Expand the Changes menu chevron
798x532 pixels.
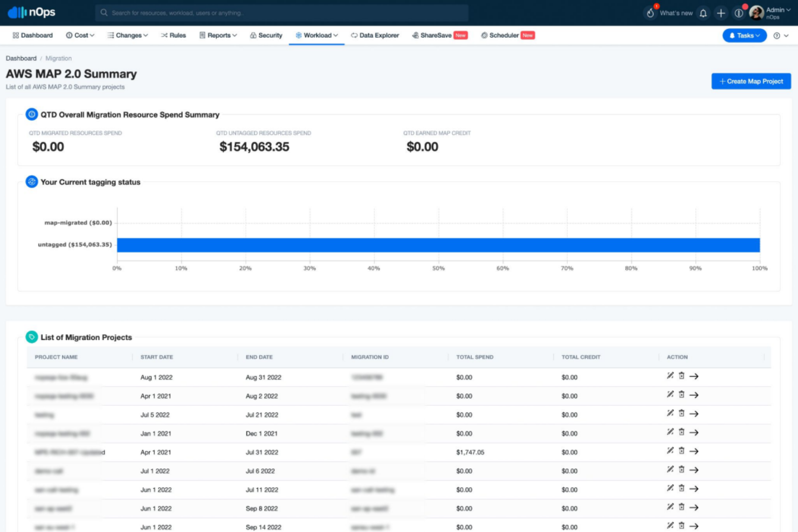tap(146, 35)
